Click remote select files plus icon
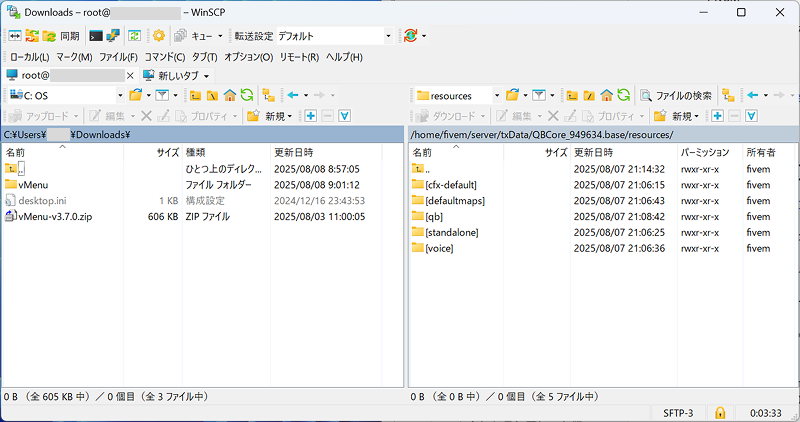Viewport: 800px width, 422px height. point(717,116)
